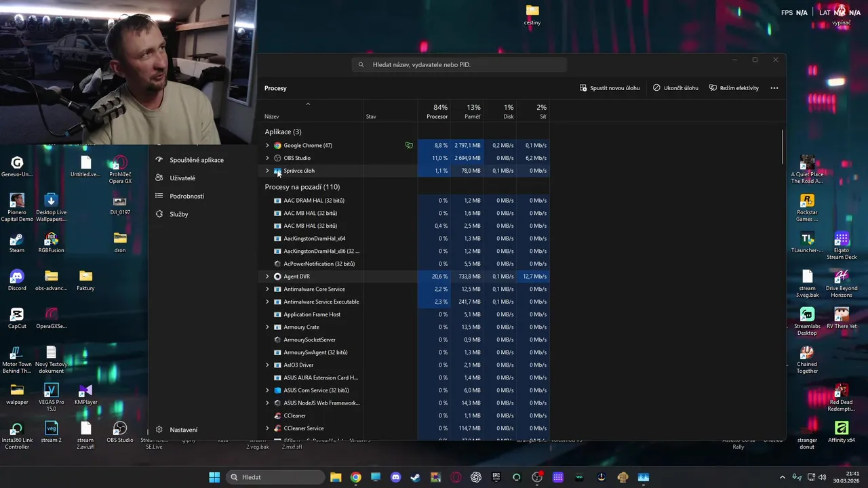Select Streamlabs Desktop icon

click(807, 322)
